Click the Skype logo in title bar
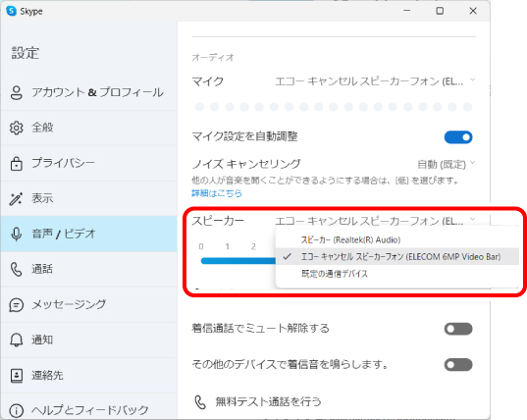This screenshot has width=527, height=420. tap(12, 11)
